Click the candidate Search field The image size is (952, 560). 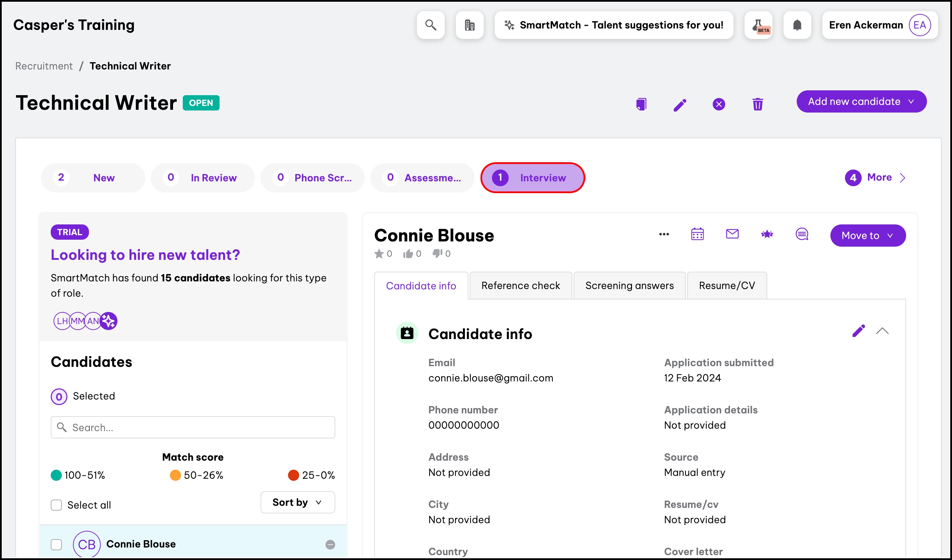point(193,427)
